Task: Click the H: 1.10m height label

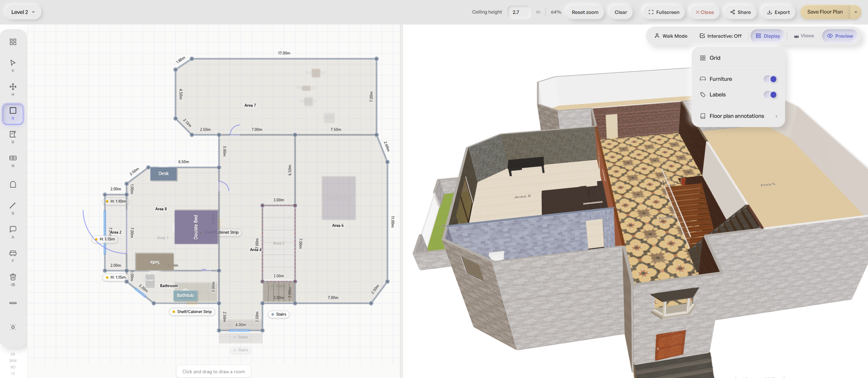Action: tap(116, 201)
